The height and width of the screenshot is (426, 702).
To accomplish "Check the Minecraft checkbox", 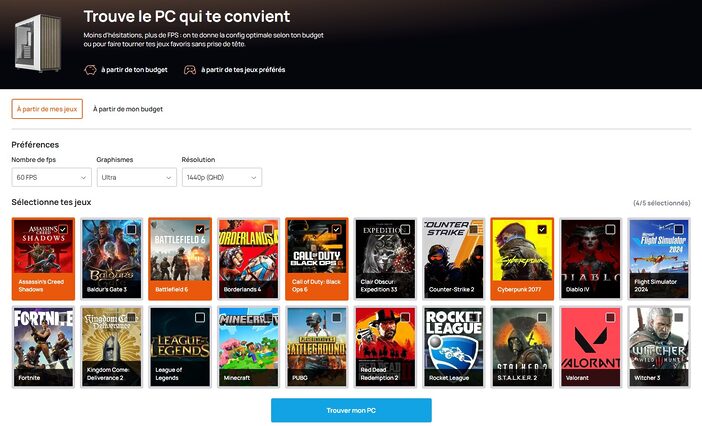I will (x=268, y=318).
